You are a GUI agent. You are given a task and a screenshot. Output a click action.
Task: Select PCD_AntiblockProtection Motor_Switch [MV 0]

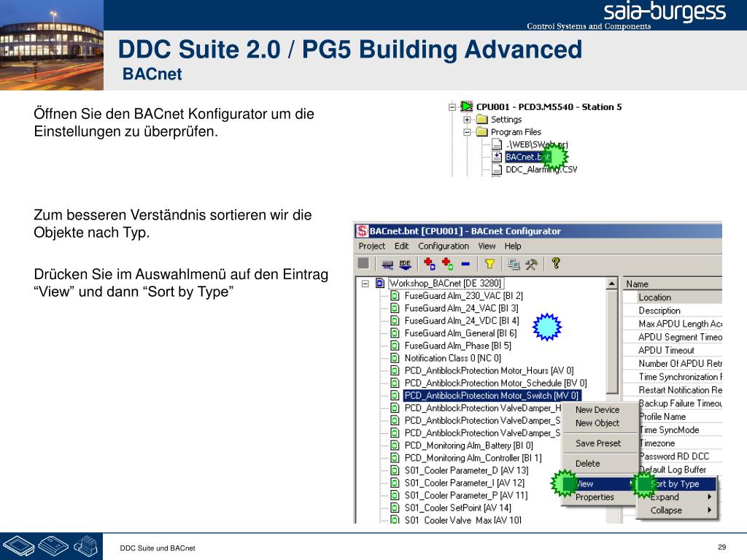pos(492,395)
